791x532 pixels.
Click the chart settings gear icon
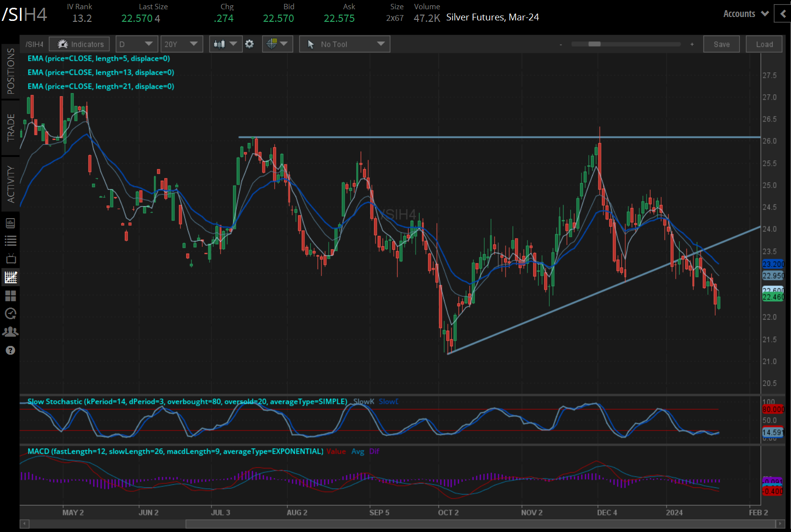(249, 44)
